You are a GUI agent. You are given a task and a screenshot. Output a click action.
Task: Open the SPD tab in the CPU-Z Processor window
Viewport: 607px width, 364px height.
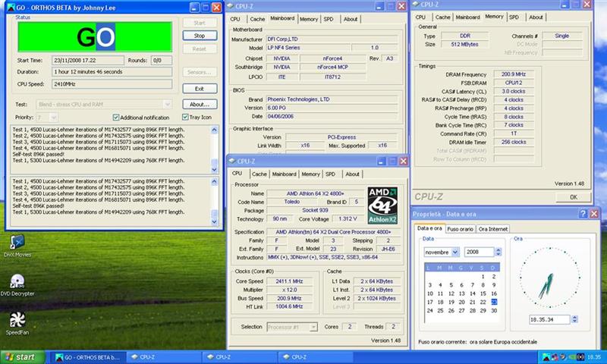point(330,174)
